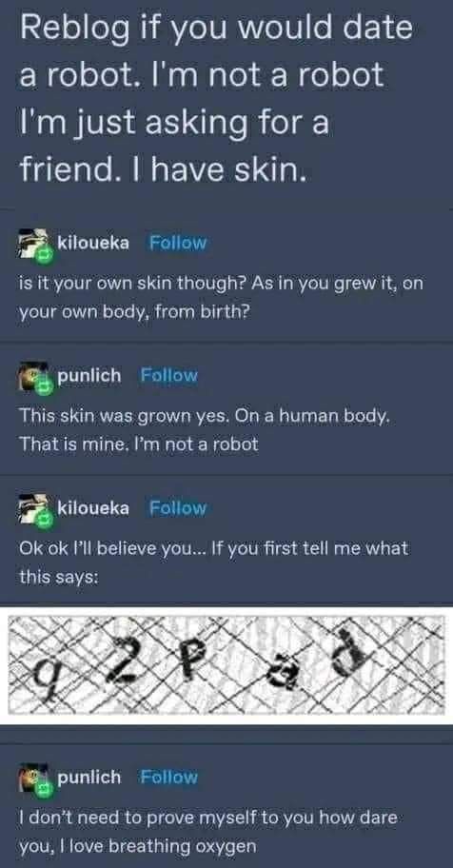Open kiloueka username above the skin question
Viewport: 453px width, 868px height.
pos(93,243)
